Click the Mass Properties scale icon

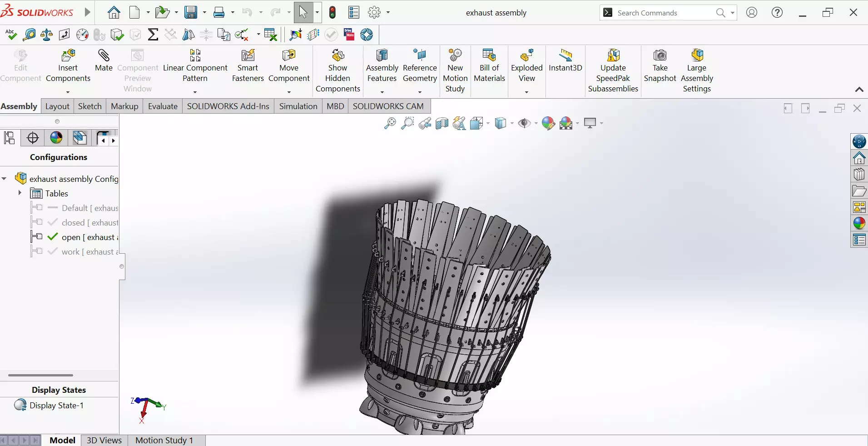coord(47,35)
